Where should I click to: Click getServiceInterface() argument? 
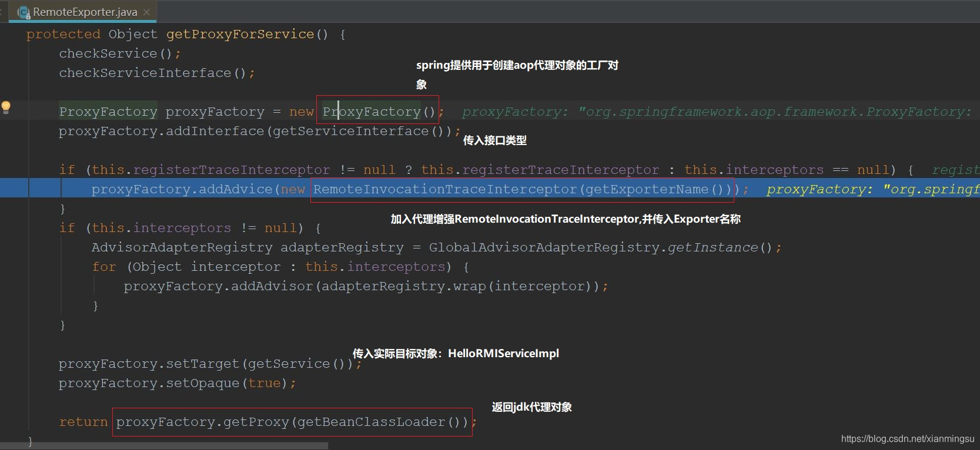click(x=358, y=131)
